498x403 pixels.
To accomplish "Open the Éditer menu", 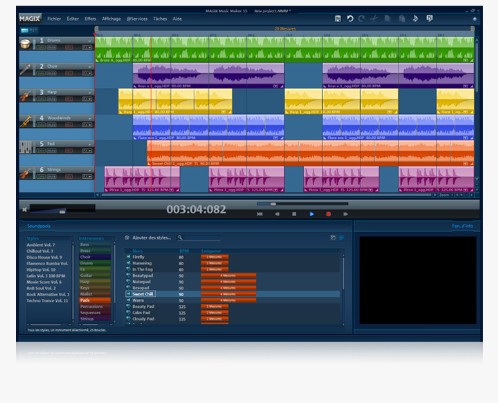I will [x=73, y=19].
